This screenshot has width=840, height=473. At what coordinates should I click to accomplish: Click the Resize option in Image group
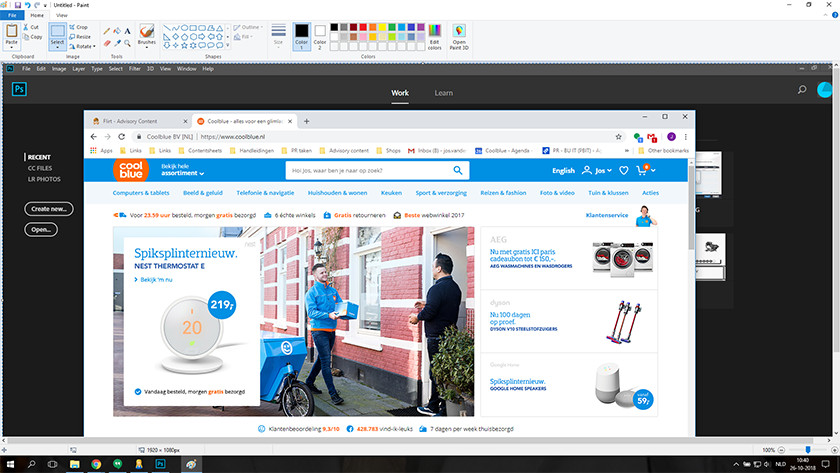coord(80,36)
